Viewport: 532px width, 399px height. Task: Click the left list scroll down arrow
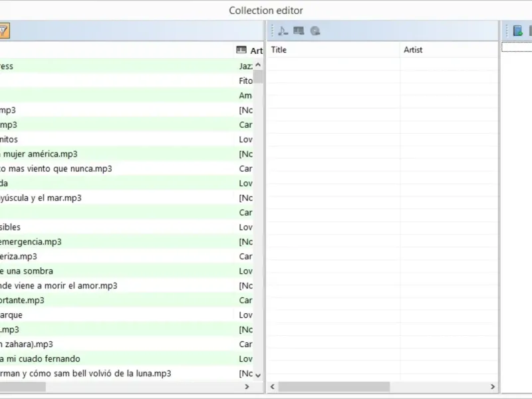258,375
